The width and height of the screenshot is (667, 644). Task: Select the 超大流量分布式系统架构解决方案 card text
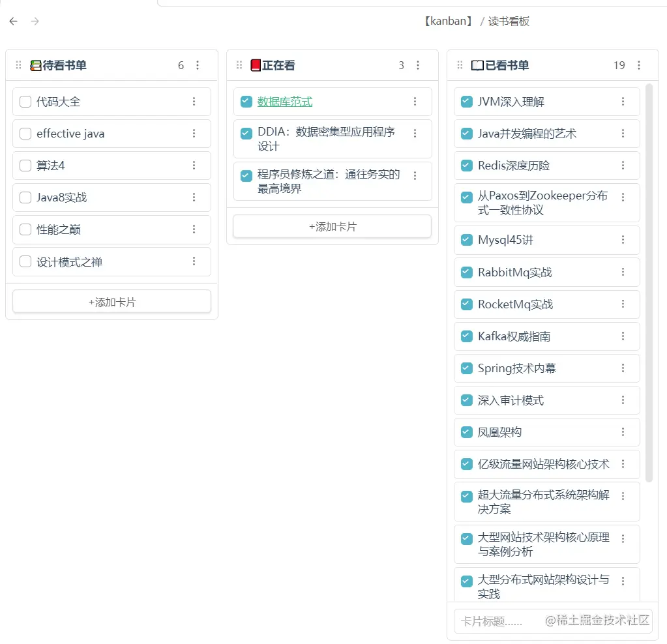pyautogui.click(x=543, y=501)
